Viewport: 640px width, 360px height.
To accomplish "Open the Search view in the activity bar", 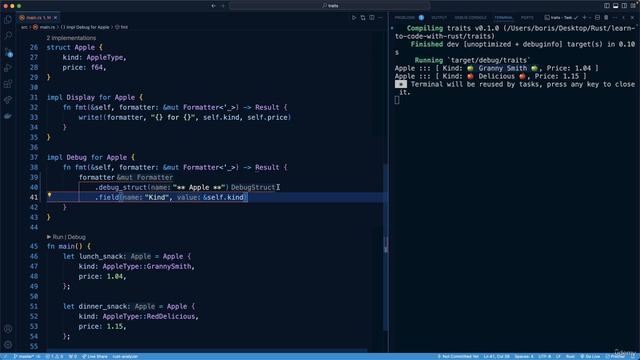I will click(8, 36).
